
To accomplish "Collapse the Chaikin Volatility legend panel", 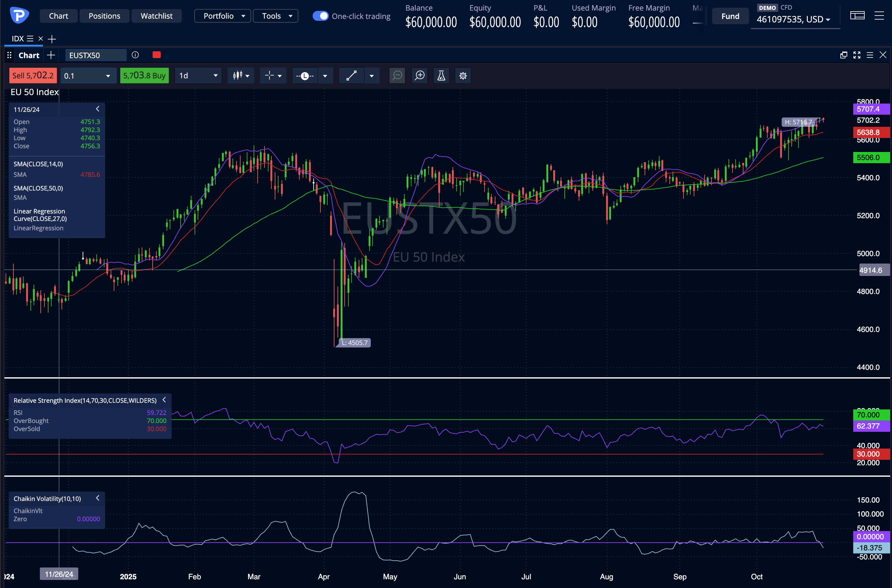I will pos(98,498).
